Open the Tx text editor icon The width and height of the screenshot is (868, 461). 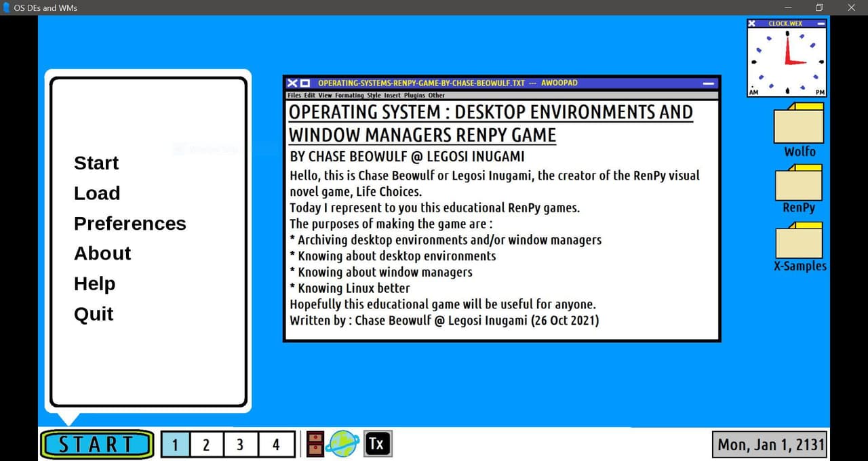tap(378, 444)
